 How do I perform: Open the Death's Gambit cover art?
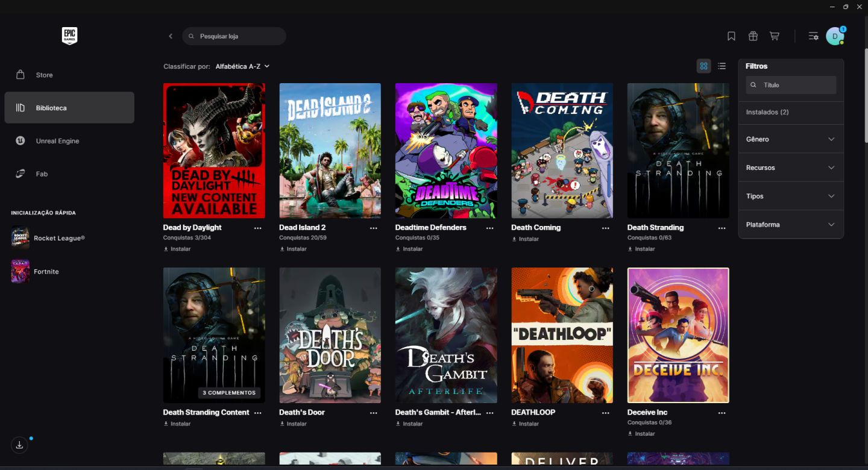[x=446, y=336]
